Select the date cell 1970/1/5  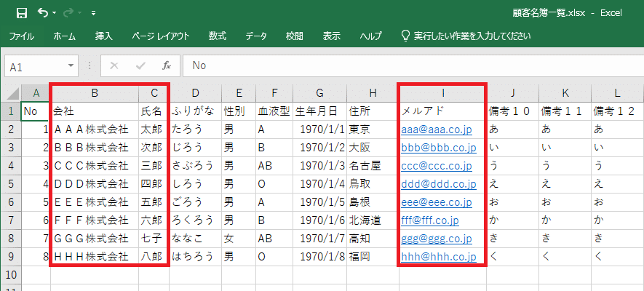tap(320, 202)
